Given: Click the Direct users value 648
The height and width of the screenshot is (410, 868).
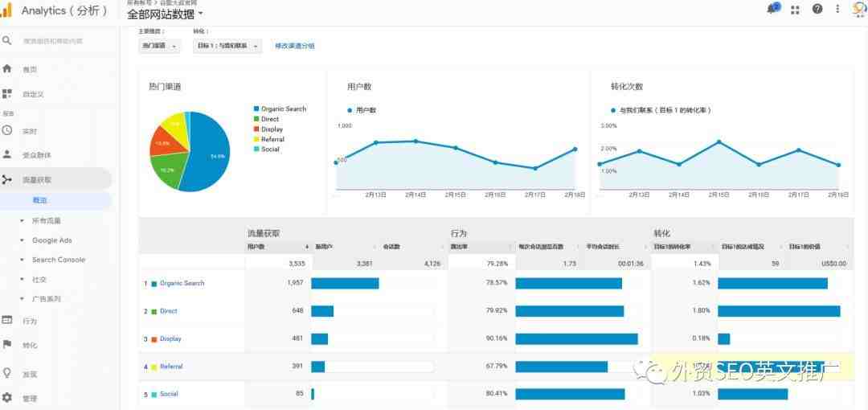Looking at the screenshot, I should [297, 311].
